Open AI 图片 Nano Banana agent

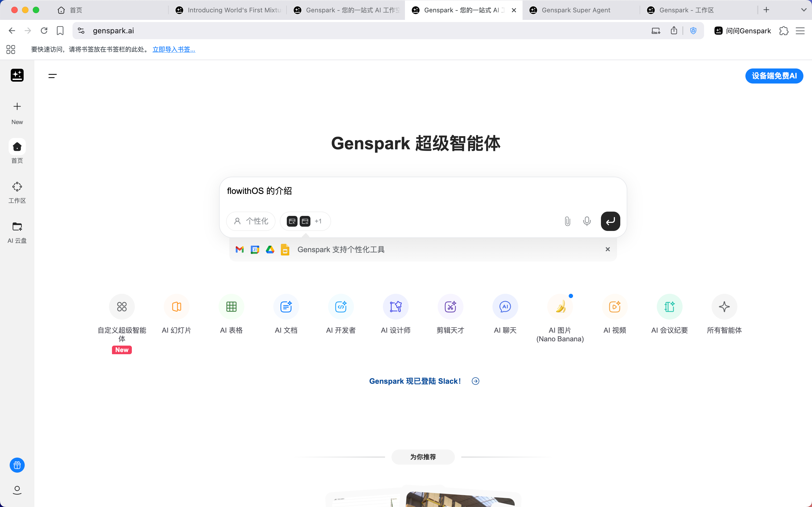point(560,306)
